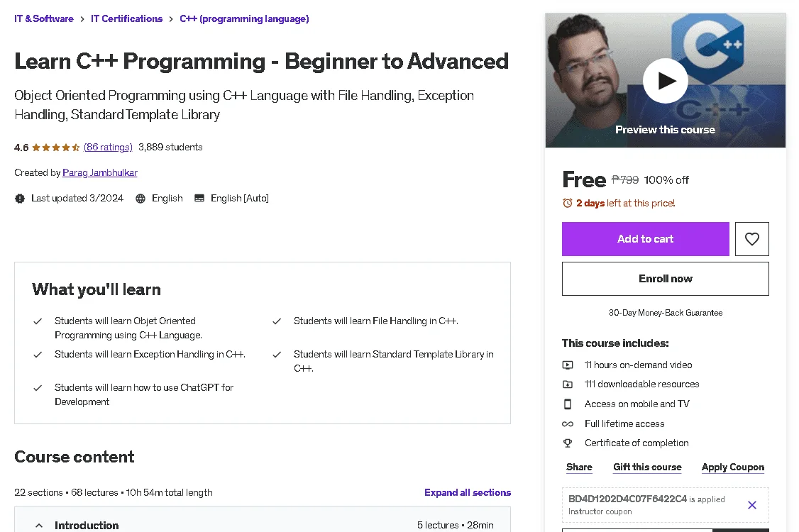Viewport: 799px width, 532px height.
Task: Open IT & Software breadcrumb
Action: point(44,19)
